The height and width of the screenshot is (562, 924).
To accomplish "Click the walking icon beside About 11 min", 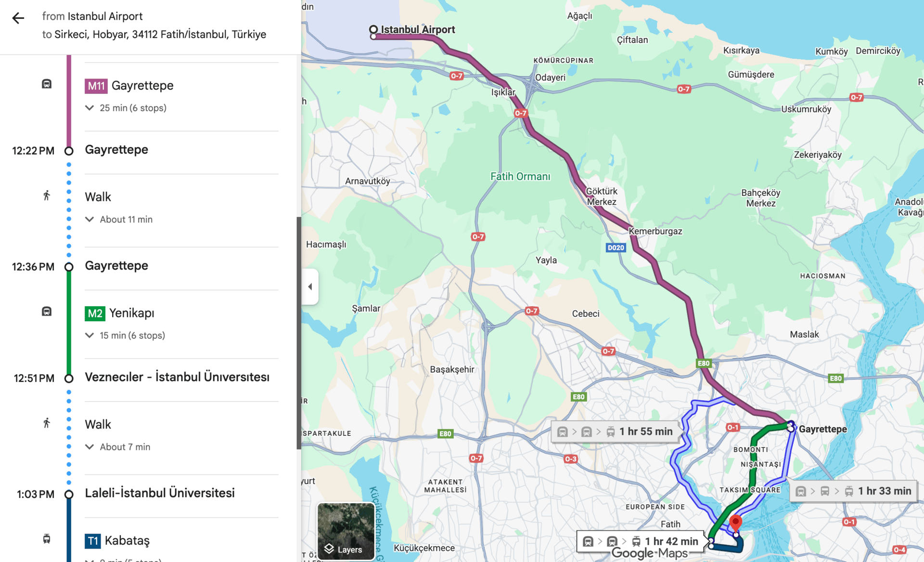I will [x=47, y=196].
